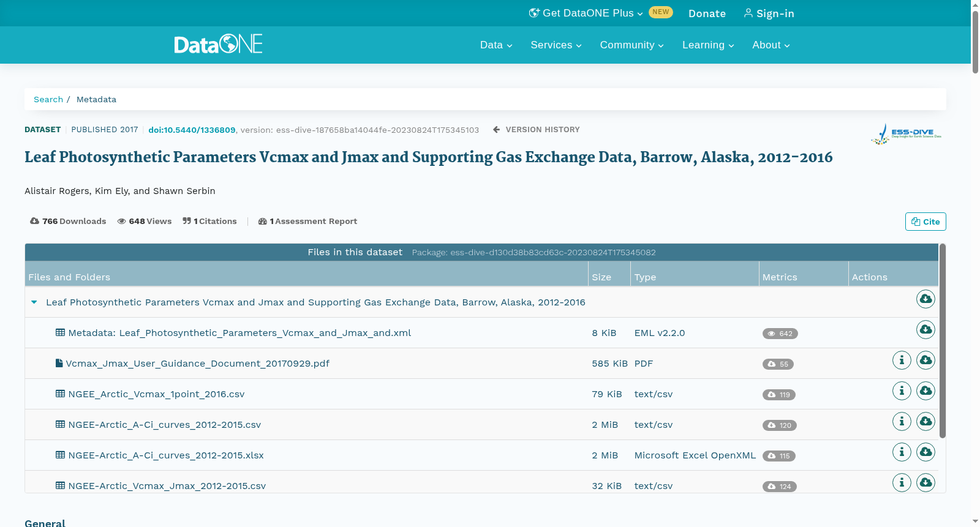The image size is (980, 527).
Task: Click the Donate link
Action: (x=707, y=13)
